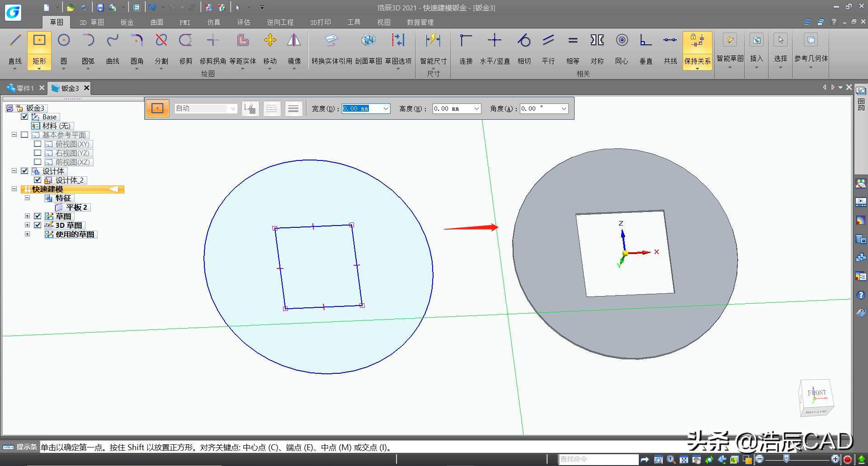
Task: Click the zoom slider in status bar
Action: (787, 459)
